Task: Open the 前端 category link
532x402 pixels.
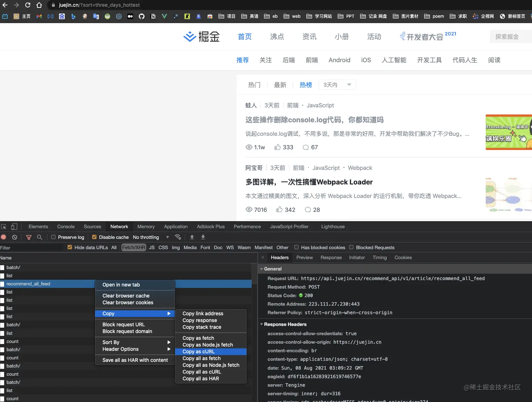Action: click(312, 60)
